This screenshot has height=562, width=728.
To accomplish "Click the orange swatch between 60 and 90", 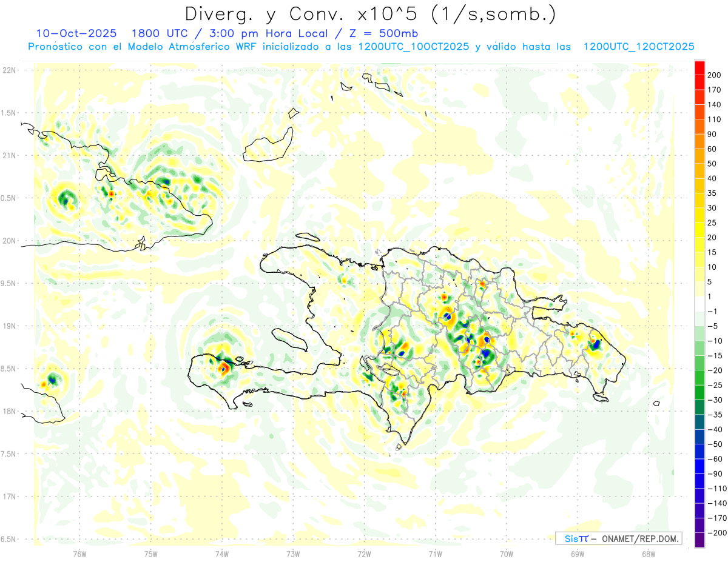I will point(699,142).
